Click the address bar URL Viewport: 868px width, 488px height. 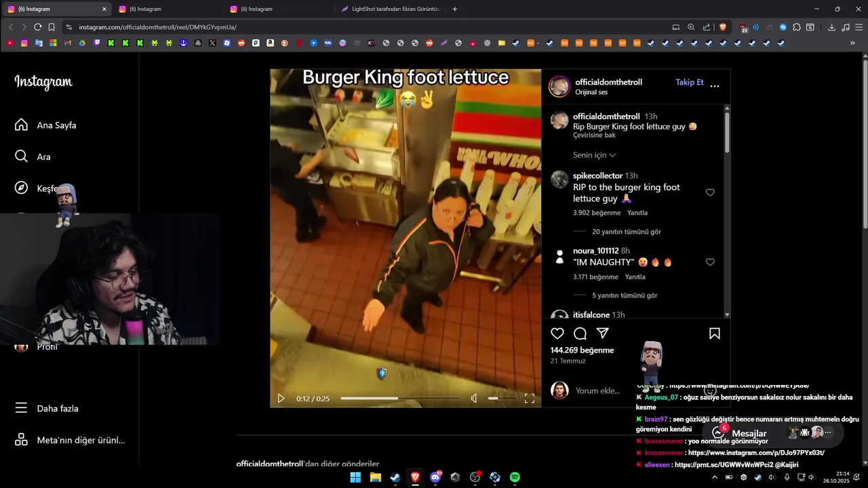[x=157, y=27]
